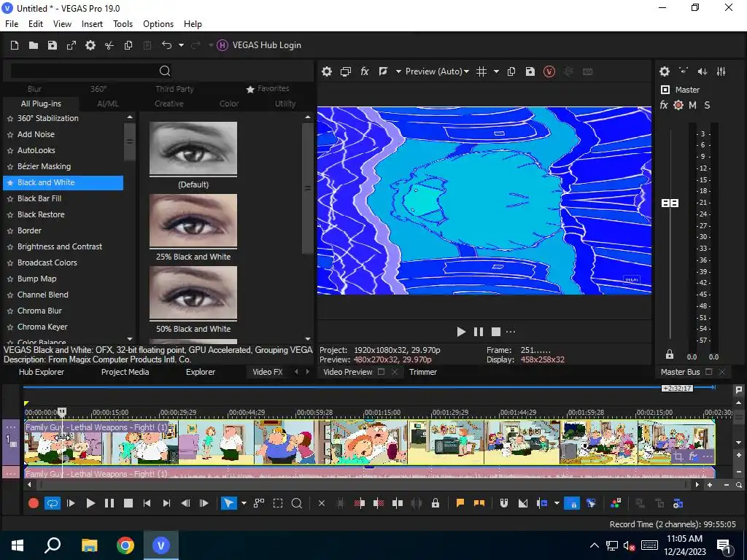
Task: Expand the Normal Edit Tool dropdown arrow
Action: (x=244, y=503)
